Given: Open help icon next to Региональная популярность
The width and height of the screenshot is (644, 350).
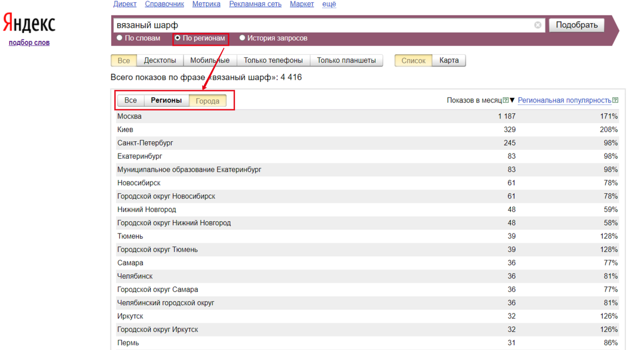Looking at the screenshot, I should [615, 100].
